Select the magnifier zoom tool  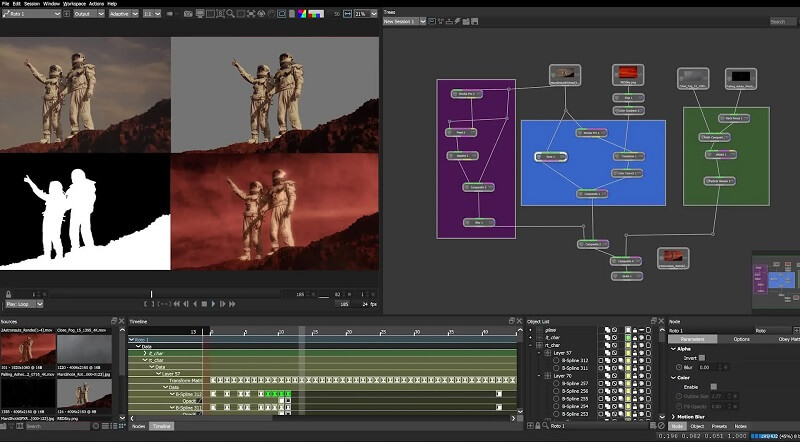(230, 14)
